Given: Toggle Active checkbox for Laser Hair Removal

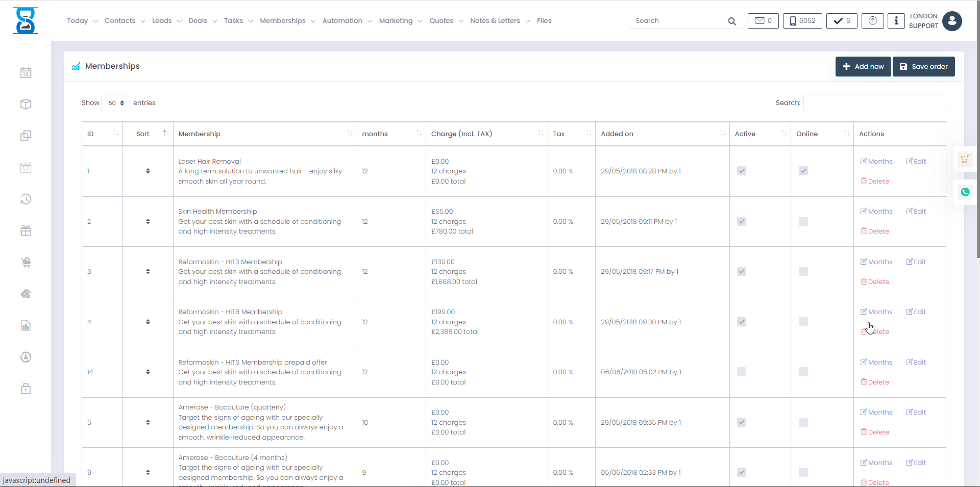Looking at the screenshot, I should (742, 171).
